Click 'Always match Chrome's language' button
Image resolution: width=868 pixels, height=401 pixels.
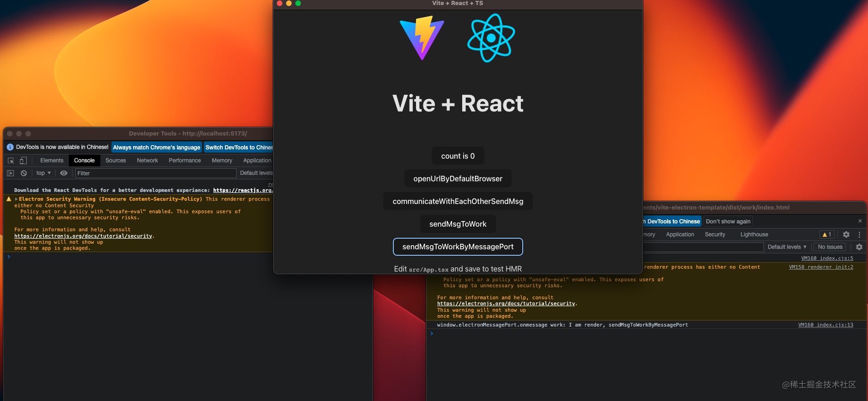coord(157,148)
